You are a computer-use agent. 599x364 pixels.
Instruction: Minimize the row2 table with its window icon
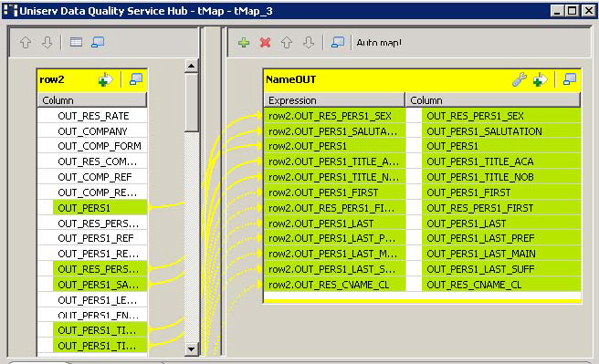pyautogui.click(x=136, y=79)
